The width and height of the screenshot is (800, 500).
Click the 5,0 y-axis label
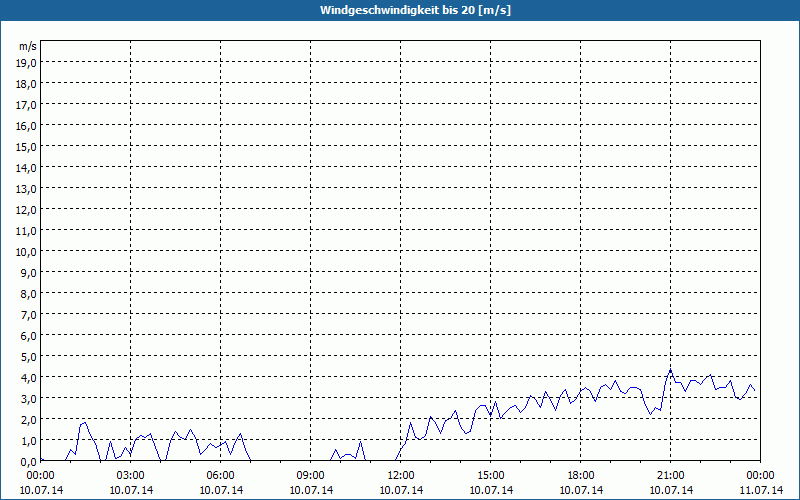coord(28,357)
